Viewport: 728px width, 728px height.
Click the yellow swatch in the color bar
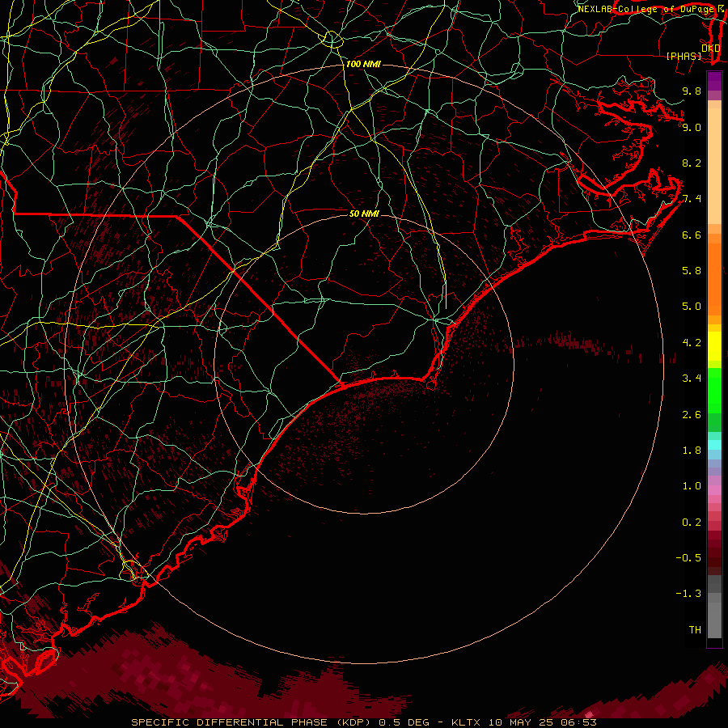pyautogui.click(x=714, y=346)
